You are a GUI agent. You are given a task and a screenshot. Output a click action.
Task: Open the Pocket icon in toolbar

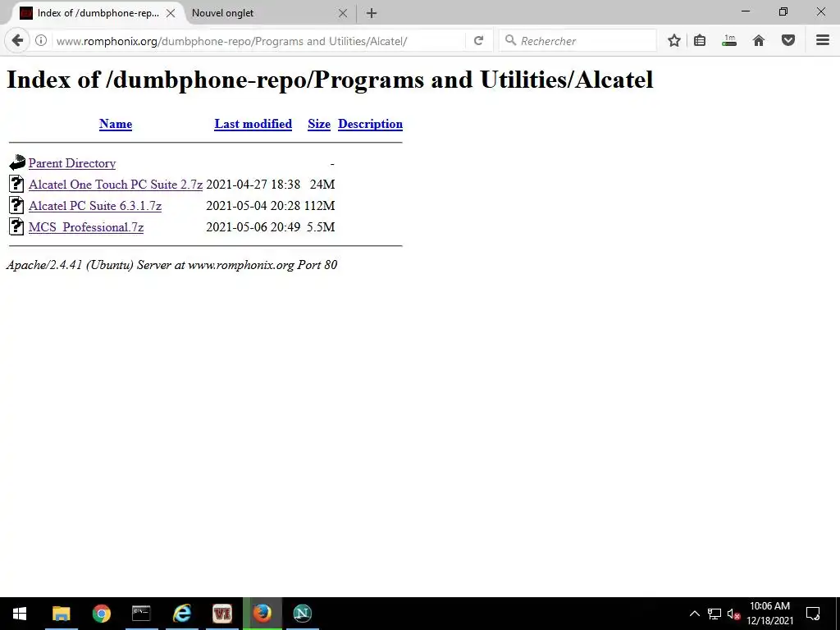click(788, 41)
